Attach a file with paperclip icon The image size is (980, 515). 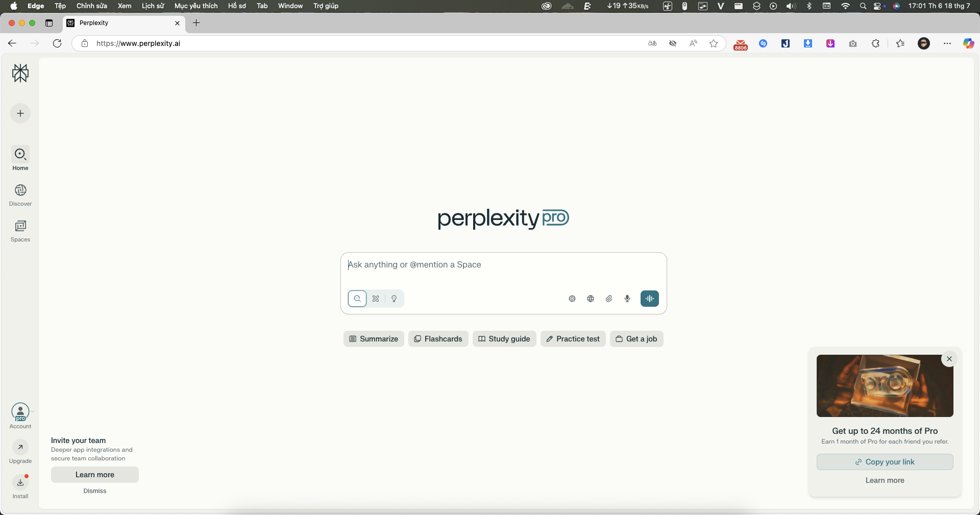coord(609,299)
